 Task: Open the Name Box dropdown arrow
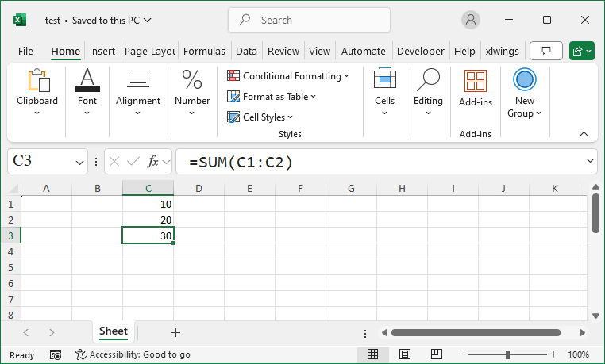point(79,162)
